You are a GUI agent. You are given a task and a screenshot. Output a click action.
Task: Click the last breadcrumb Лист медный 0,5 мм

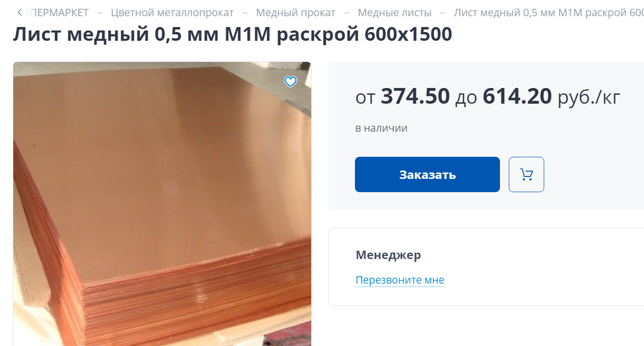(549, 13)
